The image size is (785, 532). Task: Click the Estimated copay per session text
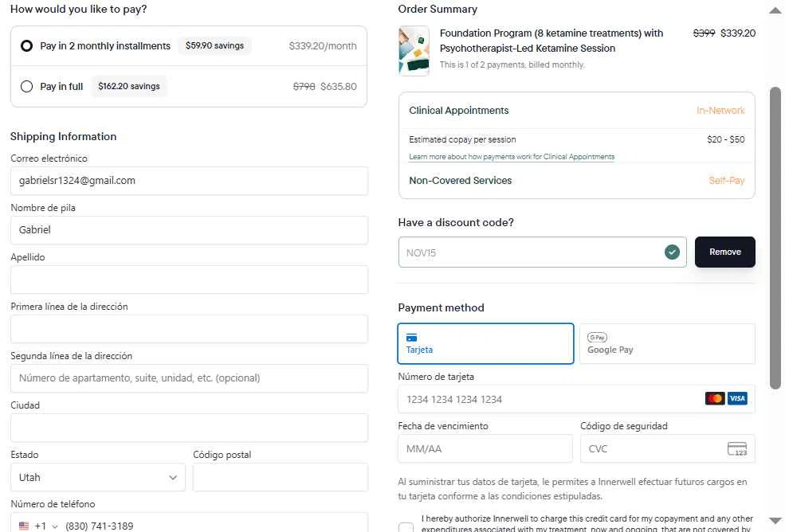tap(462, 139)
